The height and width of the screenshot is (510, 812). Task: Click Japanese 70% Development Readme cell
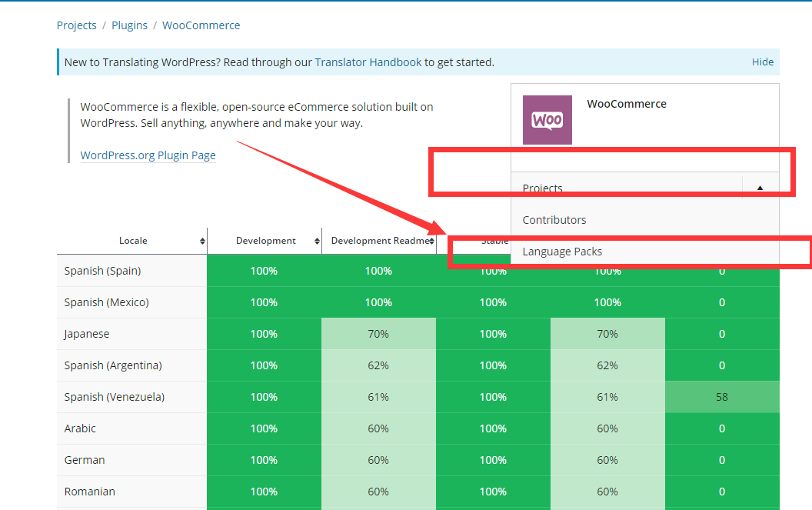tap(378, 334)
